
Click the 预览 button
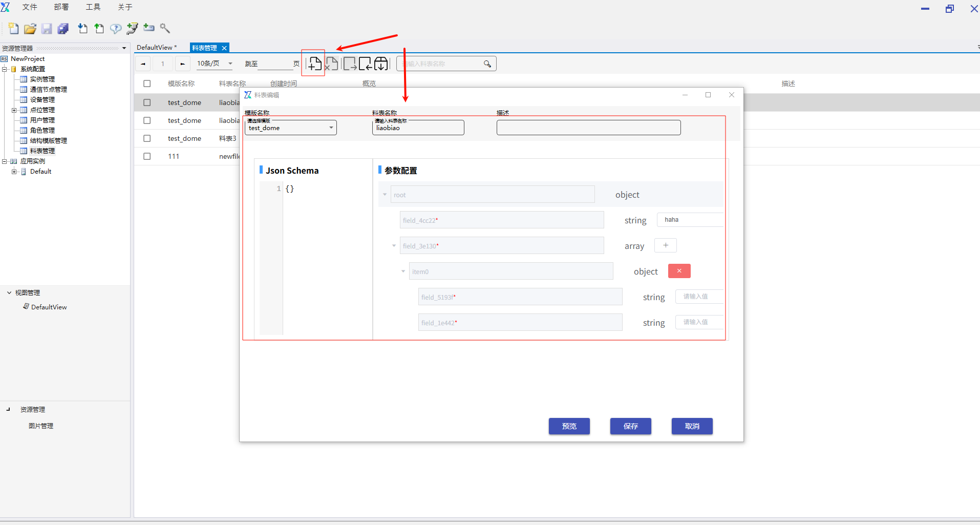pos(569,426)
